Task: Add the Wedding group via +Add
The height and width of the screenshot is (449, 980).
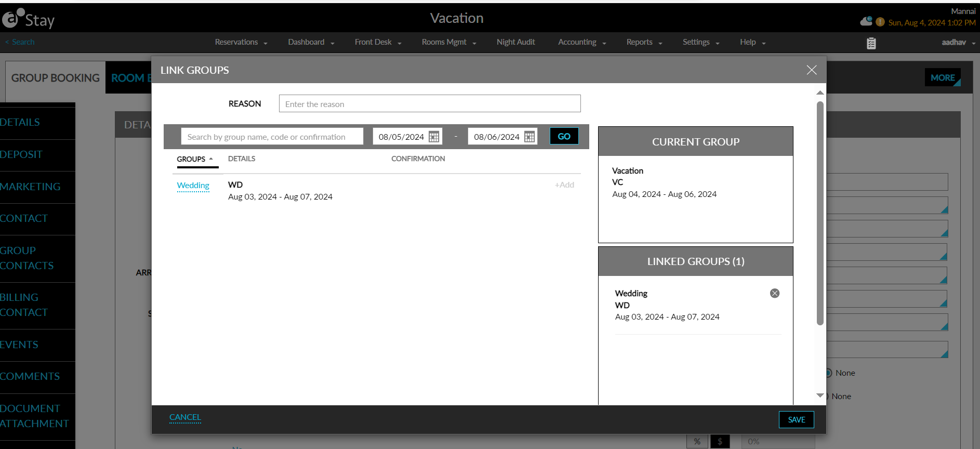Action: tap(564, 185)
